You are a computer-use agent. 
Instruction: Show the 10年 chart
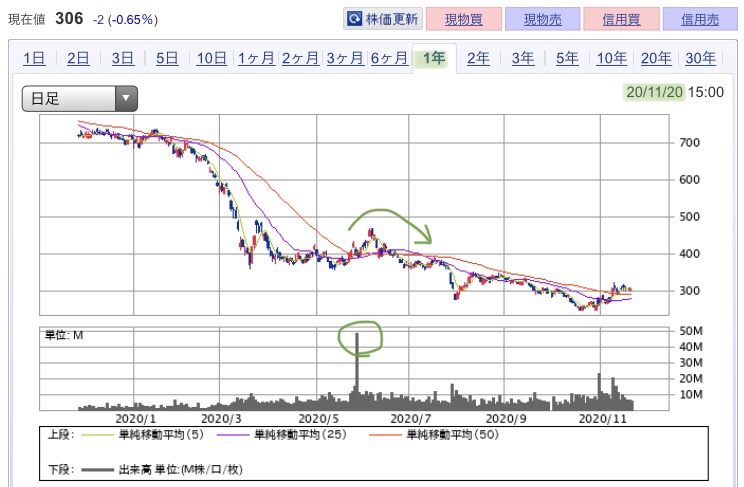point(612,58)
